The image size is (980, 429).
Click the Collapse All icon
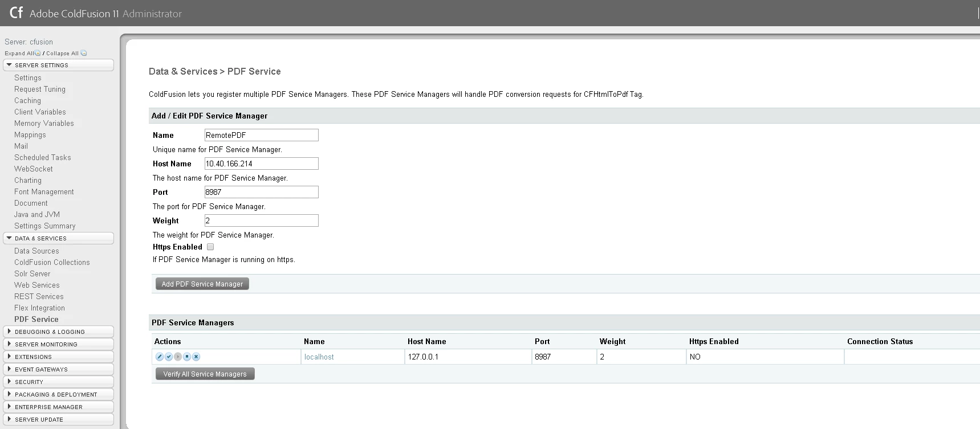coord(84,53)
